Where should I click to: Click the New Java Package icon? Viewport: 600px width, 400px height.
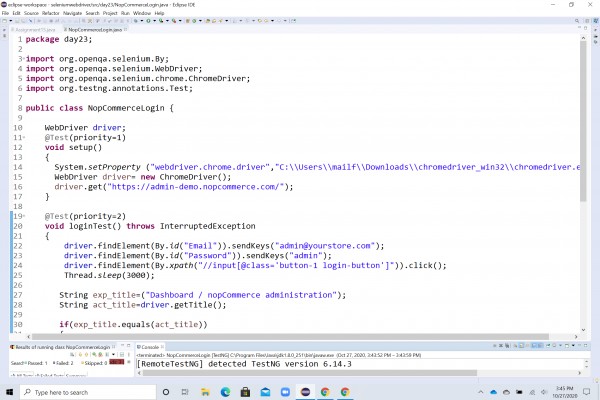pos(188,21)
